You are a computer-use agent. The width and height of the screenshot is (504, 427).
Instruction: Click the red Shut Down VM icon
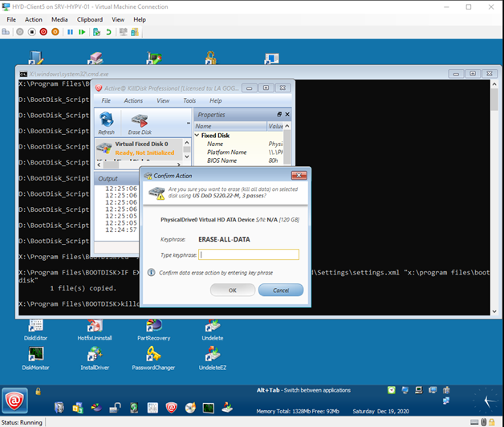43,32
